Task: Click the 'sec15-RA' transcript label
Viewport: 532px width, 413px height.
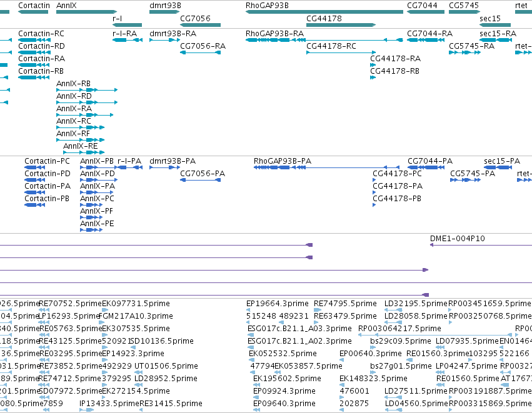Action: click(x=498, y=34)
